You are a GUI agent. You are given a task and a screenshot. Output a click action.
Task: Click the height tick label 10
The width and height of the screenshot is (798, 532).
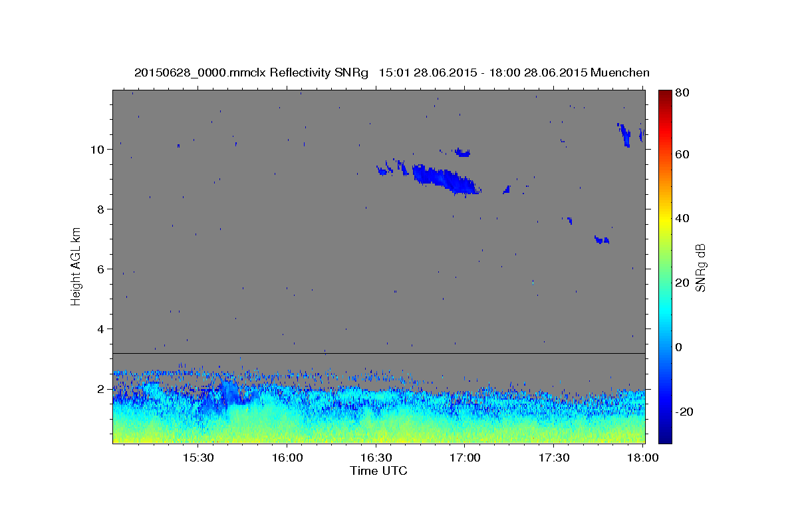pos(98,150)
